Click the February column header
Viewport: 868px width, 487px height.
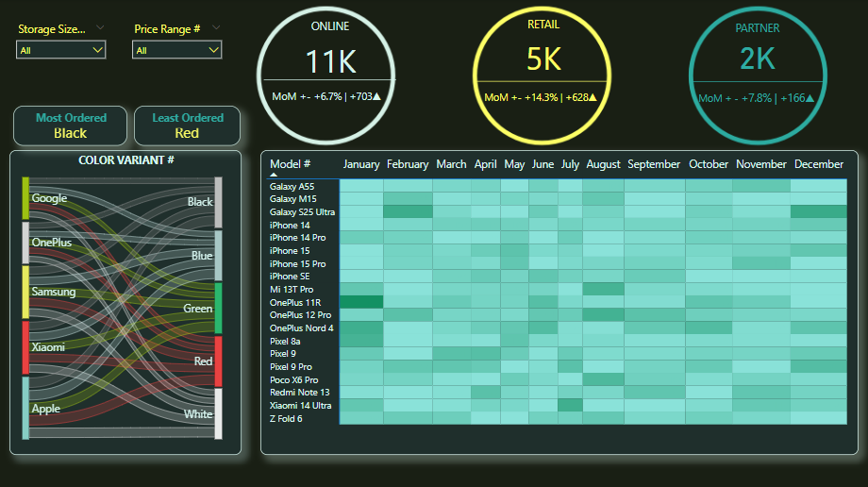(x=408, y=164)
